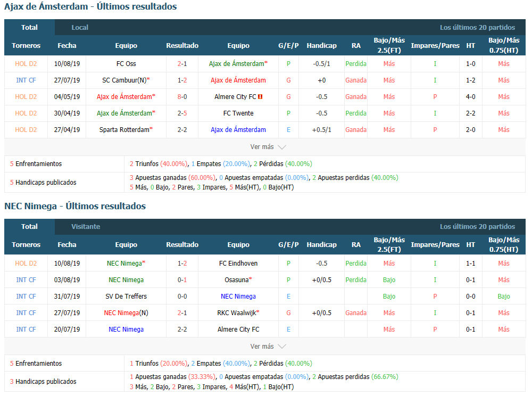Image resolution: width=532 pixels, height=395 pixels.
Task: Click the Torneros header in Ajax table
Action: pos(26,45)
